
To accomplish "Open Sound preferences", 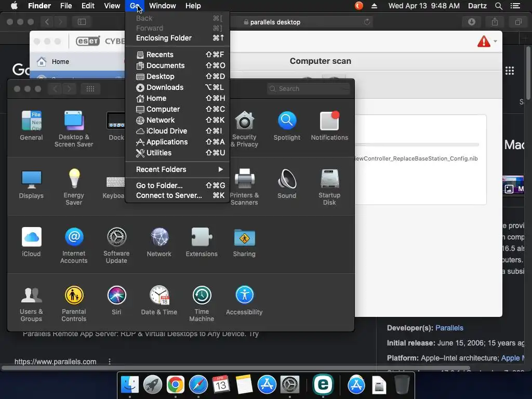I will (x=287, y=183).
